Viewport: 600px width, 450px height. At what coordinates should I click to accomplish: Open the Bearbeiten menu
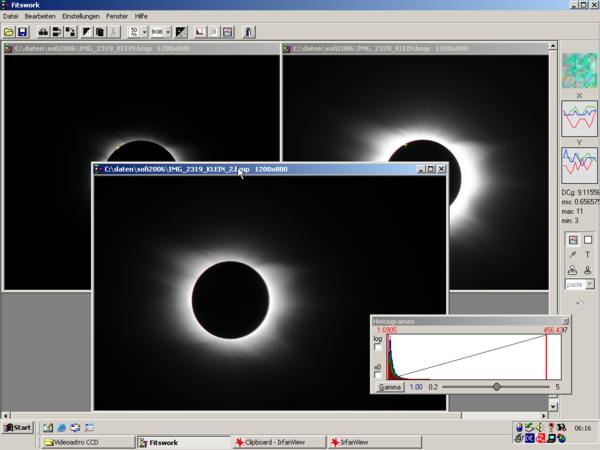coord(40,17)
